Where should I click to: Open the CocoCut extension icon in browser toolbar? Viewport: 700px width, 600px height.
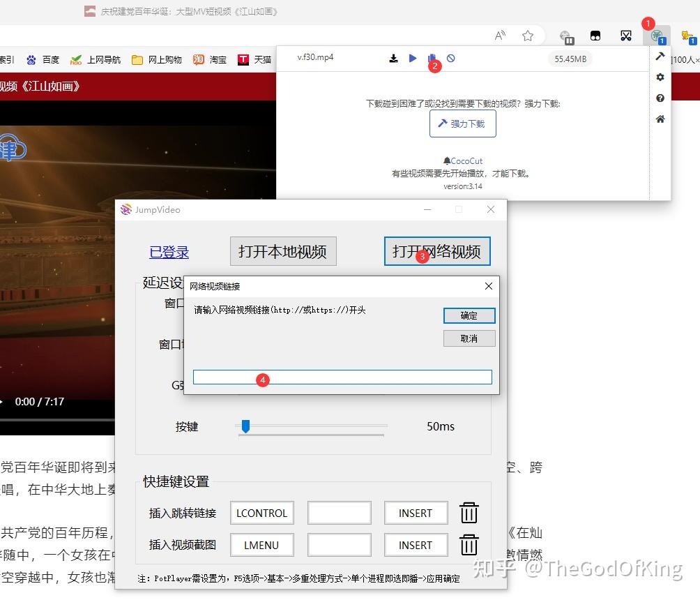[x=656, y=35]
